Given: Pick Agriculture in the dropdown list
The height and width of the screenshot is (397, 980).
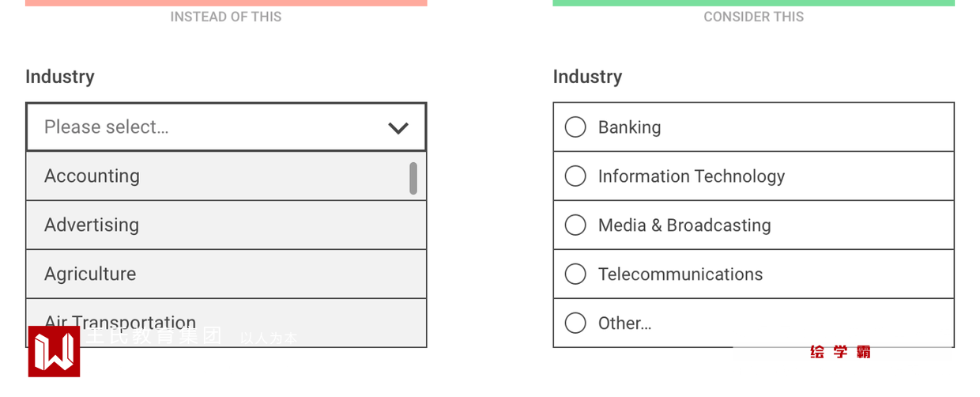Looking at the screenshot, I should click(x=90, y=274).
